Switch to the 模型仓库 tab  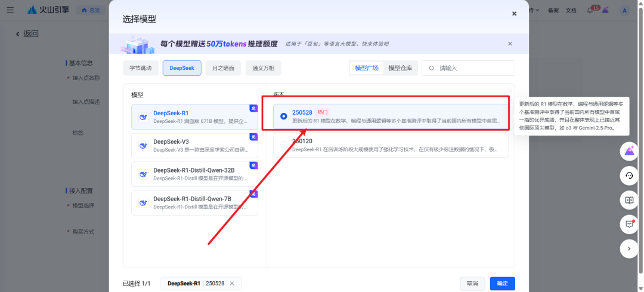(x=401, y=68)
